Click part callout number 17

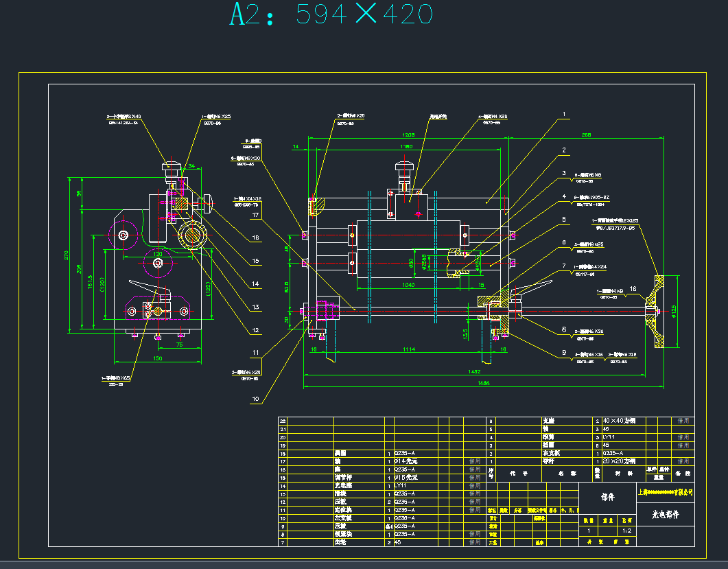click(x=255, y=215)
